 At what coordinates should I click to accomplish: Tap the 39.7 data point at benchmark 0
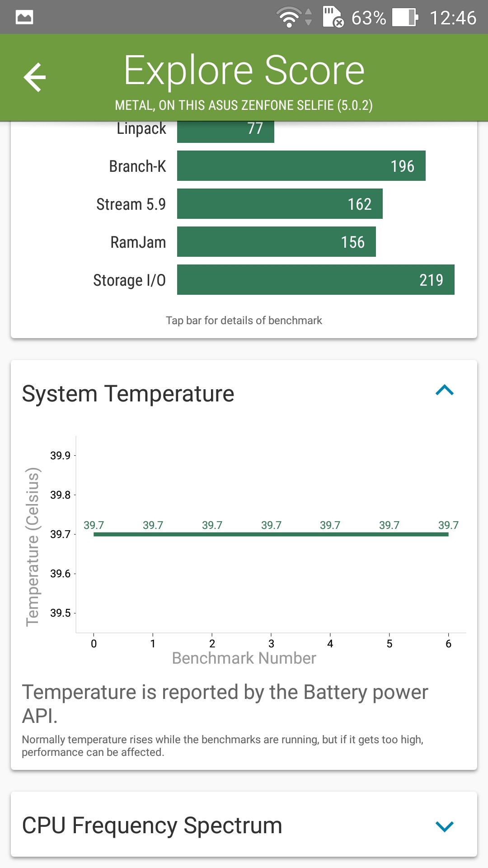(94, 533)
